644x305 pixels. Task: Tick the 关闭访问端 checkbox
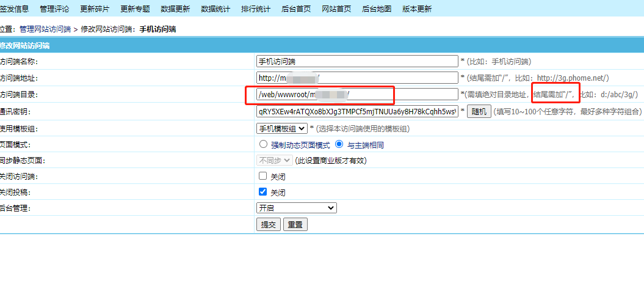[263, 176]
